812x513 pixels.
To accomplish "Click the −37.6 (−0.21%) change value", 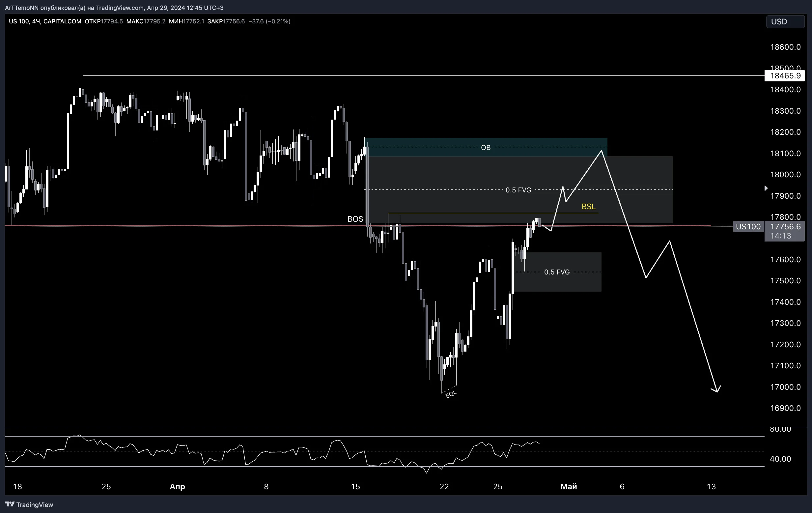I will 269,21.
